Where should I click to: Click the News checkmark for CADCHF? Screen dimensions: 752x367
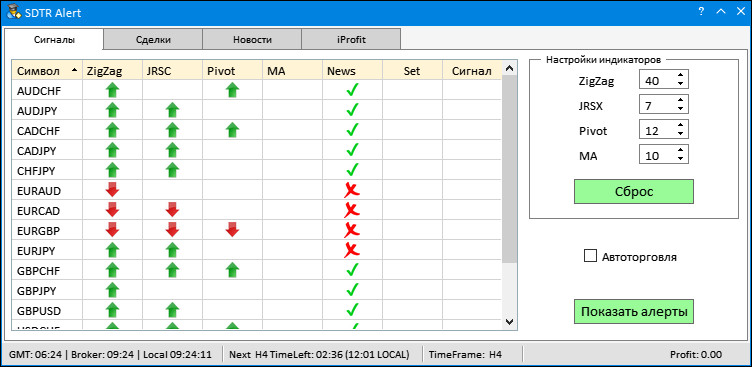pos(352,130)
